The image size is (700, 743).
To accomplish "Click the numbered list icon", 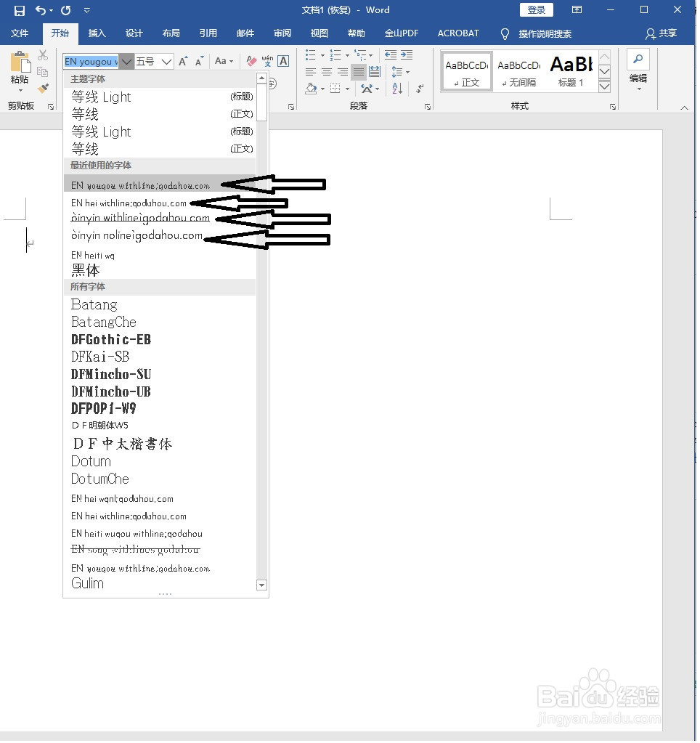I will click(335, 55).
